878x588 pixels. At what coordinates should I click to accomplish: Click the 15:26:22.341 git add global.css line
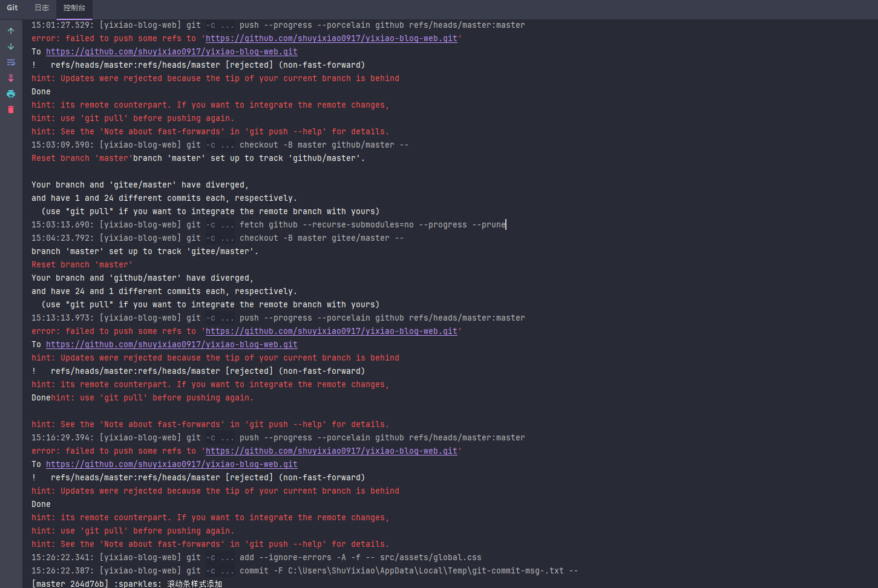coord(257,557)
